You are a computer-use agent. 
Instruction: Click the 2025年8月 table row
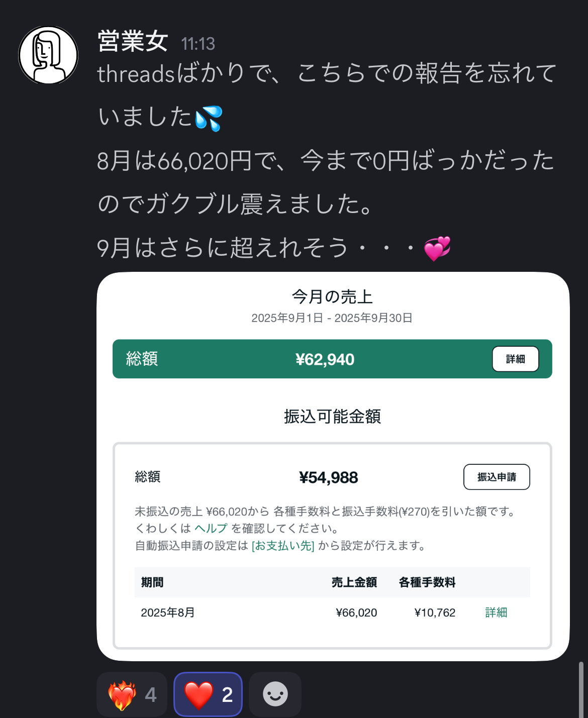(332, 612)
